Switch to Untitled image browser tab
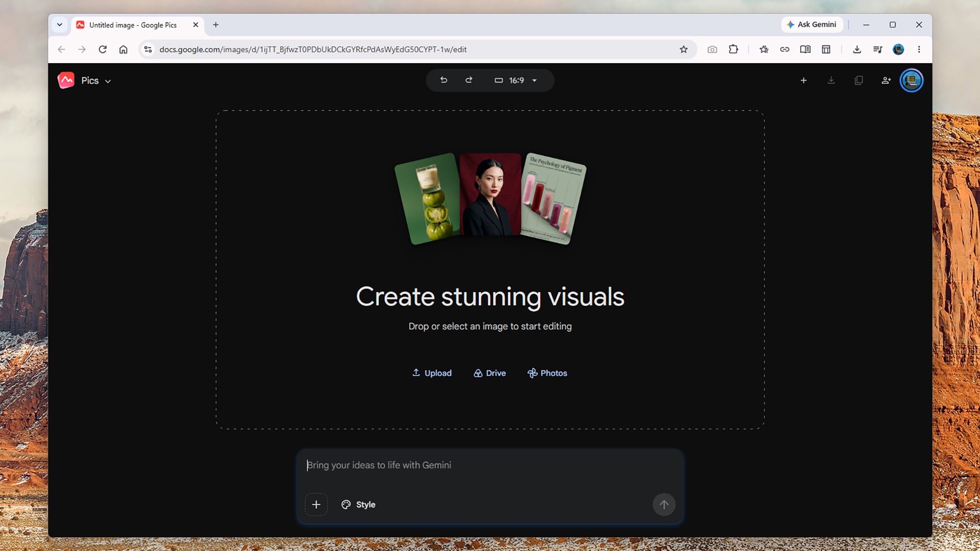Screen dimensions: 980x551 pos(132,25)
